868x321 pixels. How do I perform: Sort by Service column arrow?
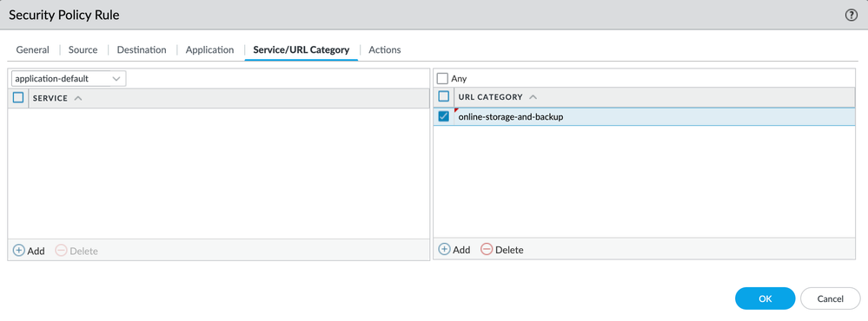click(x=78, y=98)
